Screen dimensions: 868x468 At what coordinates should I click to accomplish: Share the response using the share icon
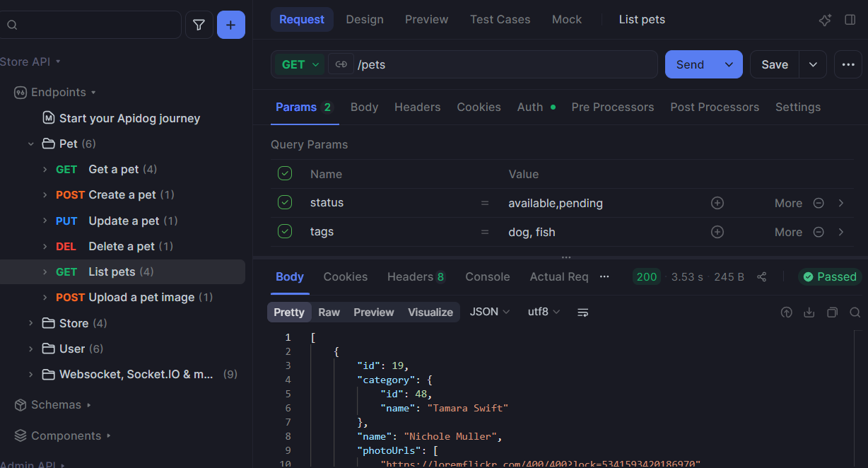tap(761, 276)
